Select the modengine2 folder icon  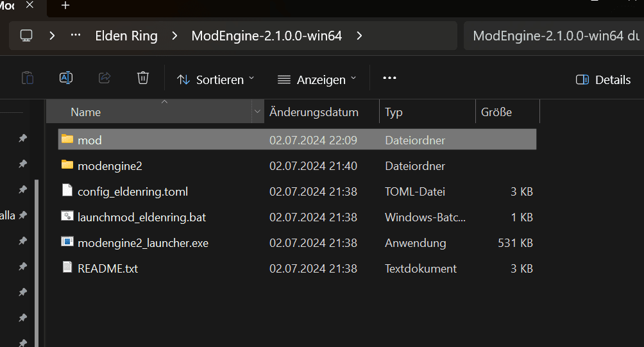[67, 165]
